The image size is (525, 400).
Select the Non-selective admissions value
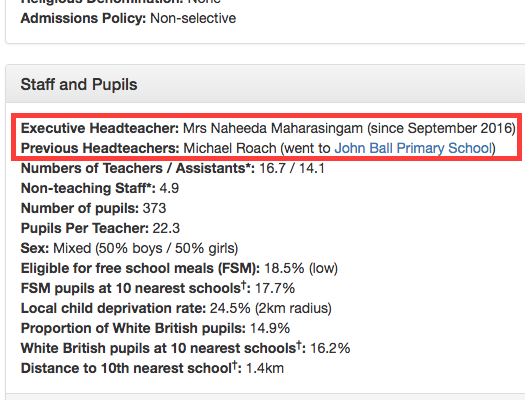coord(193,18)
